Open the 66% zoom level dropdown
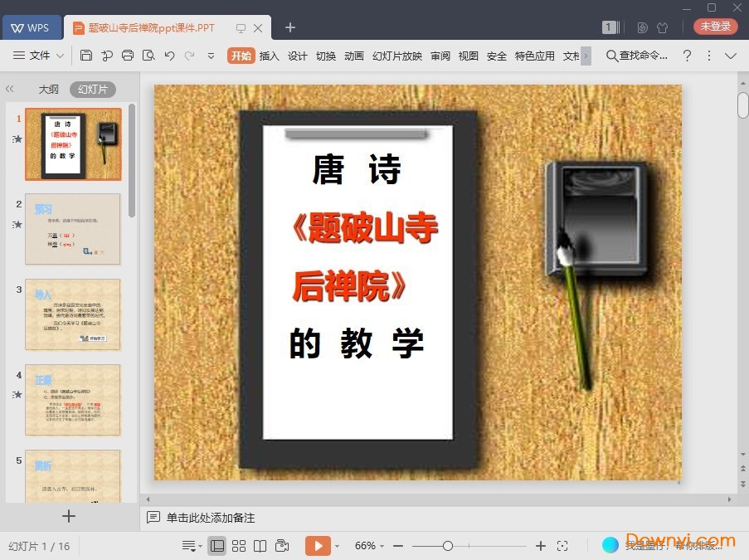 point(369,546)
